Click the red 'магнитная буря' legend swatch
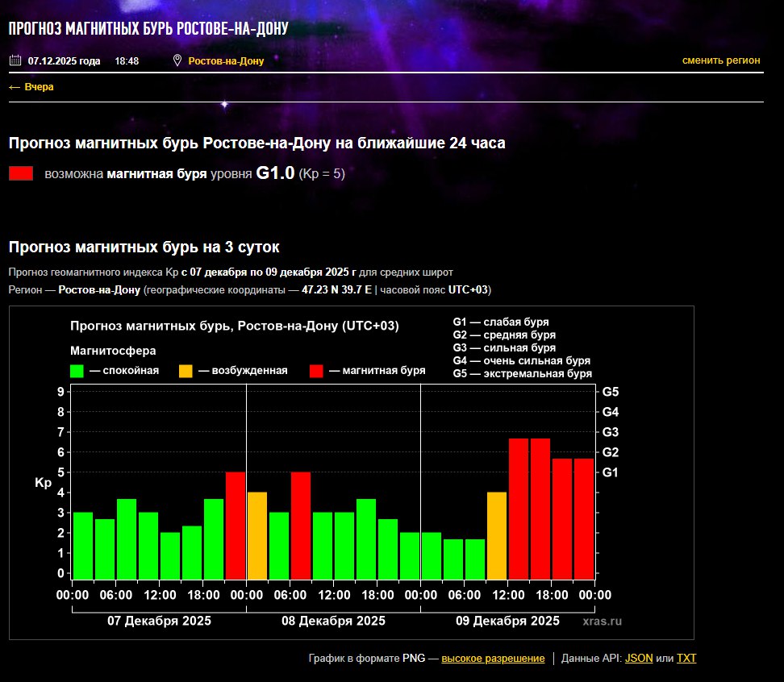This screenshot has width=784, height=682. [x=316, y=371]
